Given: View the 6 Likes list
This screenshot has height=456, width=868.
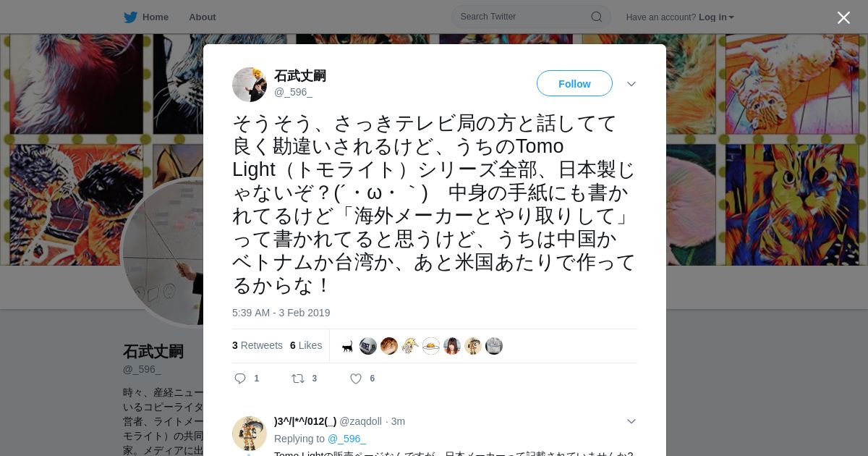Looking at the screenshot, I should pyautogui.click(x=306, y=345).
